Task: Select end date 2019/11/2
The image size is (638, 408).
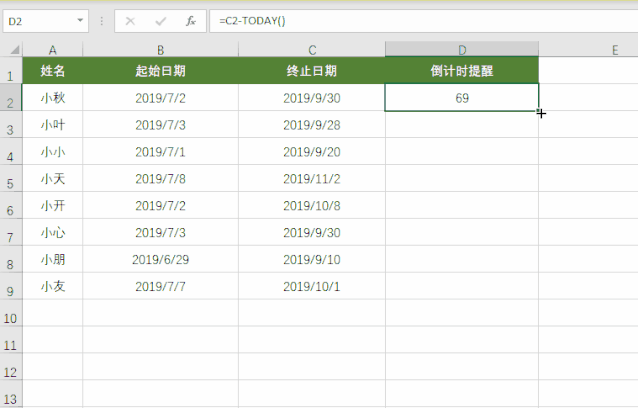Action: 312,178
